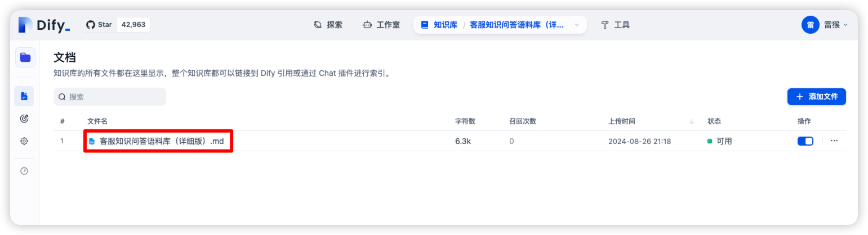This screenshot has height=235, width=868.
Task: Click the plus icon in 添加文件
Action: 800,97
